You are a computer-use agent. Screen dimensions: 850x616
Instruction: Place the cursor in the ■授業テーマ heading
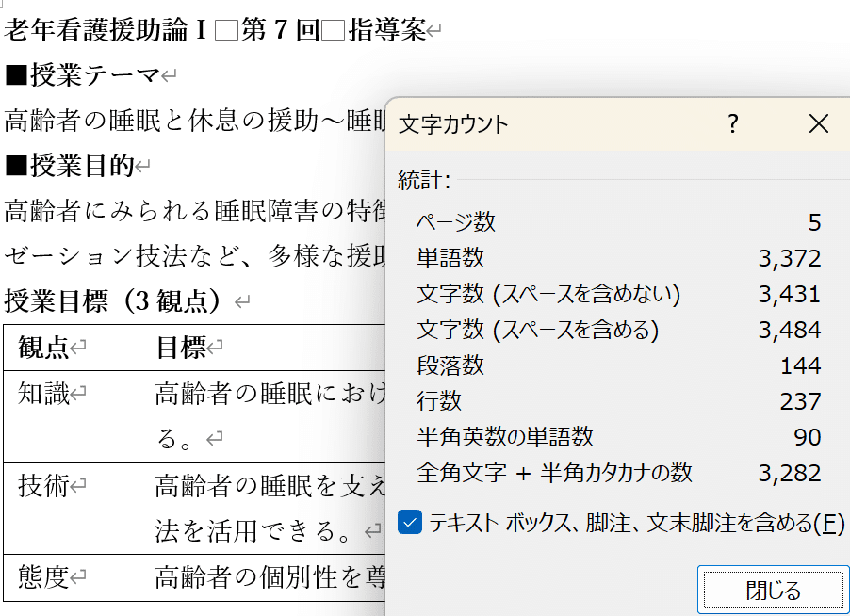(83, 75)
